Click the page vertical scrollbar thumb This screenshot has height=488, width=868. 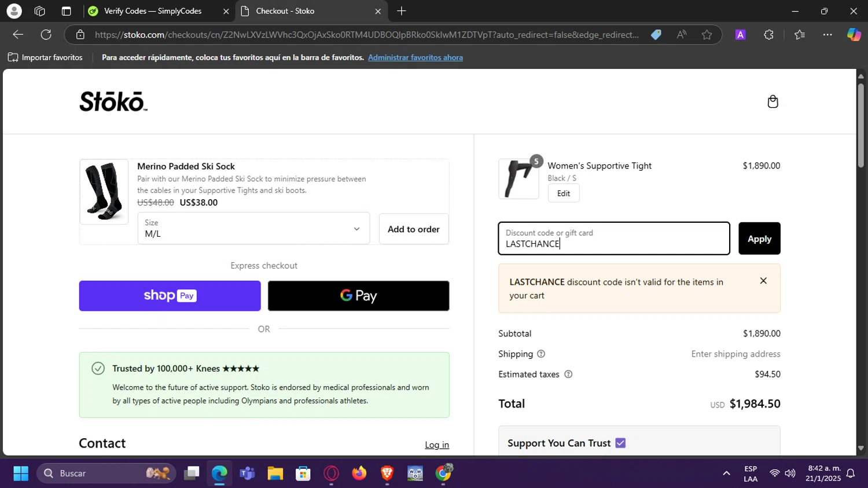point(860,124)
